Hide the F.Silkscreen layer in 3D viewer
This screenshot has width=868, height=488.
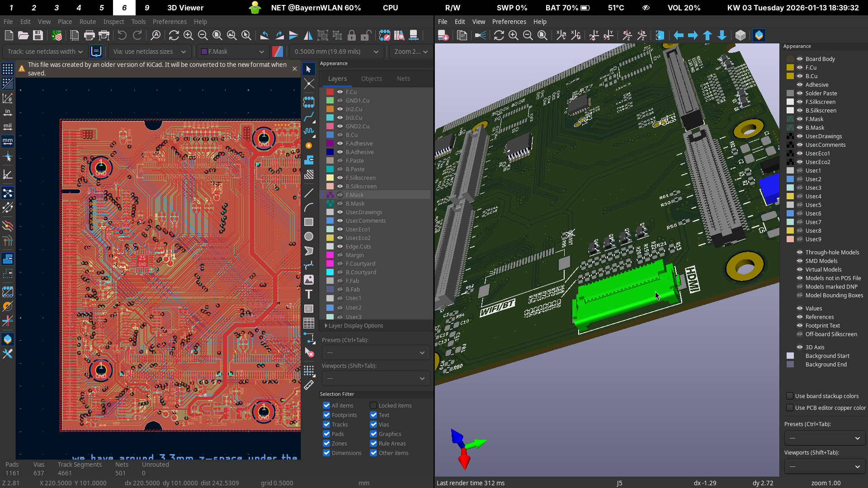(800, 102)
